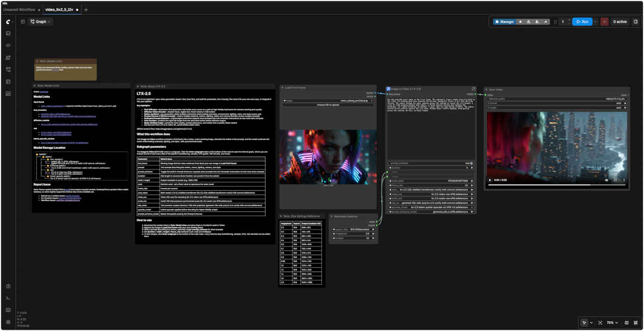Viewport: 644px width, 331px height.
Task: Open the Manager button
Action: (x=505, y=22)
